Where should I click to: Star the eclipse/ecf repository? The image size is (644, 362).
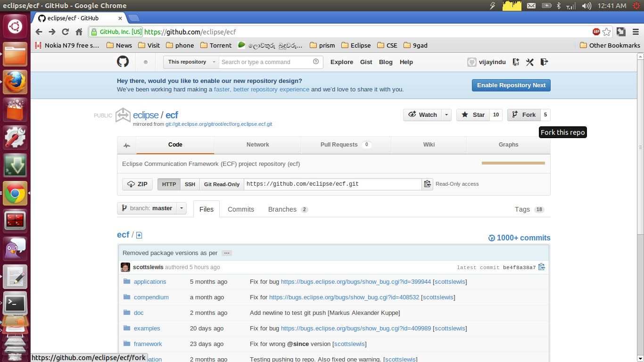tap(473, 115)
